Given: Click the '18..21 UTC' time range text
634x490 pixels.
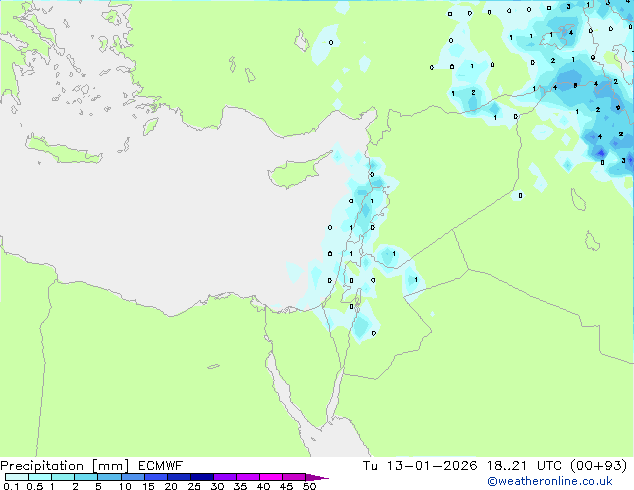Looking at the screenshot, I should click(524, 466).
